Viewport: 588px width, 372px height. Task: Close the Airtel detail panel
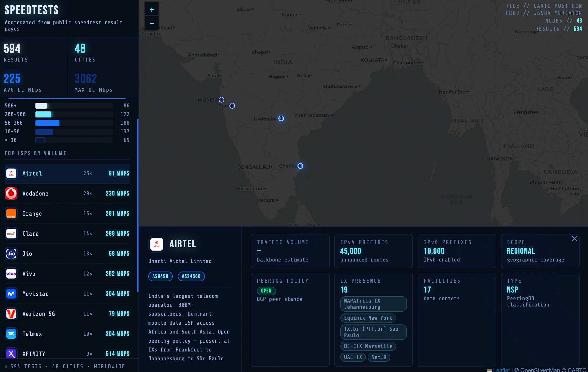[x=574, y=239]
